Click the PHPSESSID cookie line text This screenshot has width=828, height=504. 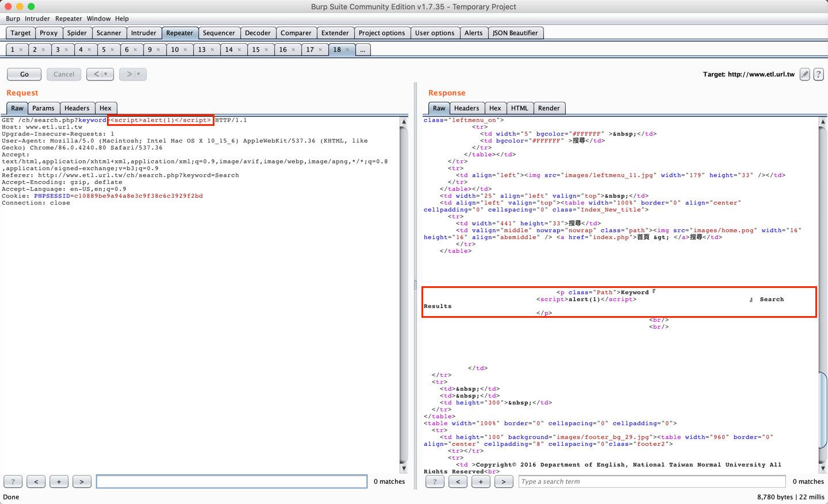coord(102,196)
